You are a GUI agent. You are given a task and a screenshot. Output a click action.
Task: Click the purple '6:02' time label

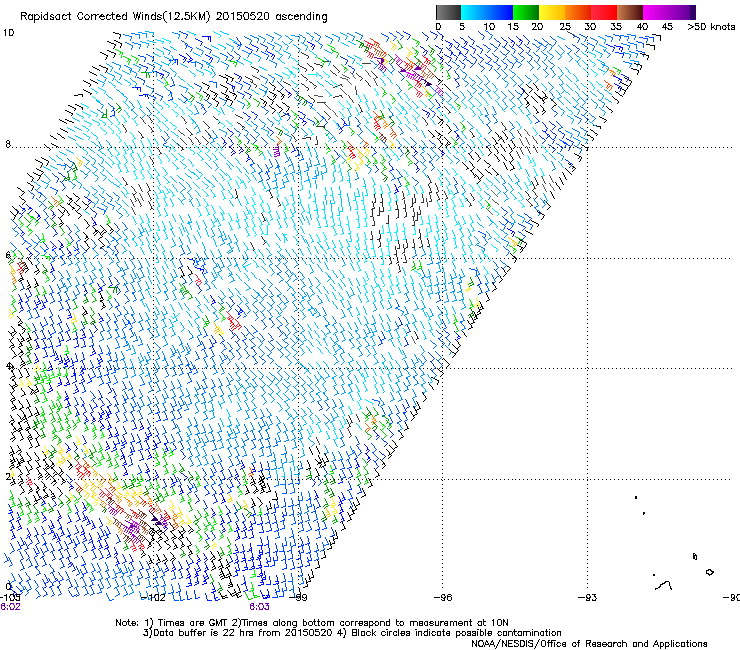10,607
